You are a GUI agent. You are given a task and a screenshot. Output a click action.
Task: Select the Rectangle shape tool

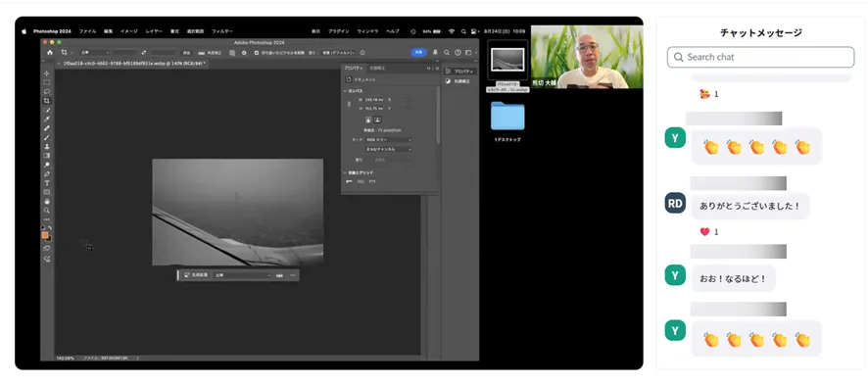point(46,192)
